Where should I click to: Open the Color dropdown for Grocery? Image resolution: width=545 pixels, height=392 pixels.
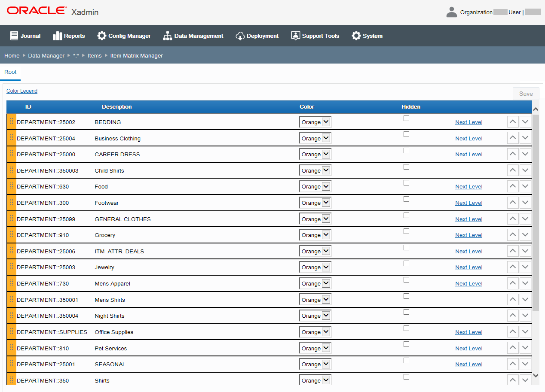[315, 234]
